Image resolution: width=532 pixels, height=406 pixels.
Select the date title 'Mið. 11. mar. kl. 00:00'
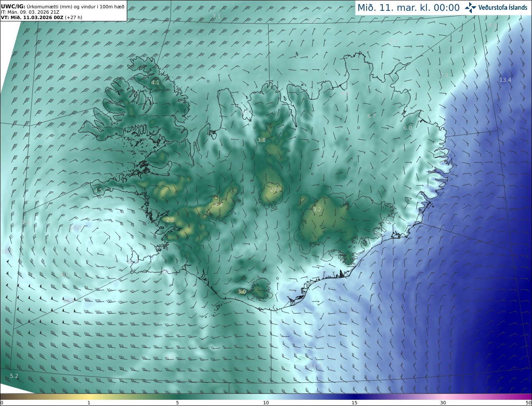(409, 7)
